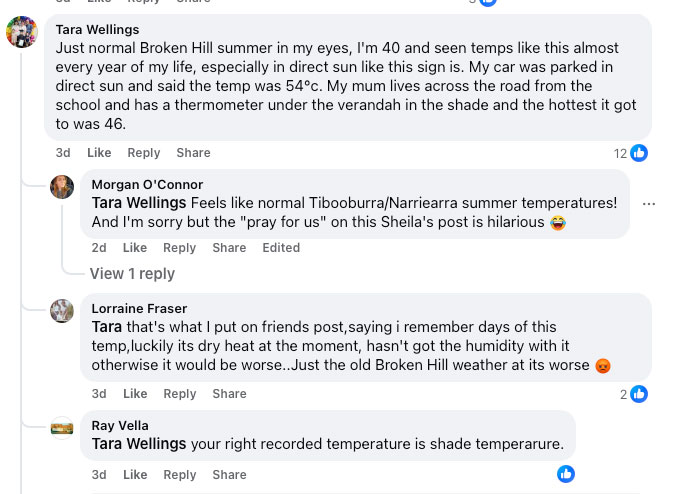Reply to Morgan O'Connor's comment
The width and height of the screenshot is (676, 494).
(180, 248)
